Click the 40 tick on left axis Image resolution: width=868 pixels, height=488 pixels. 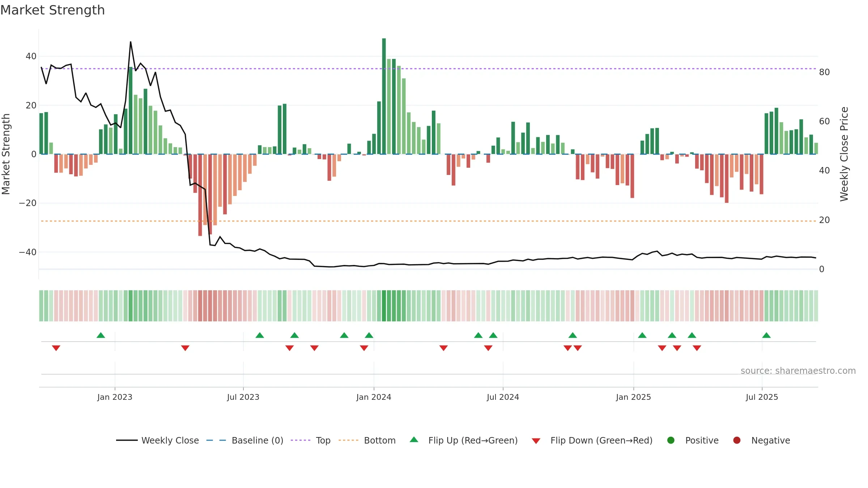31,56
